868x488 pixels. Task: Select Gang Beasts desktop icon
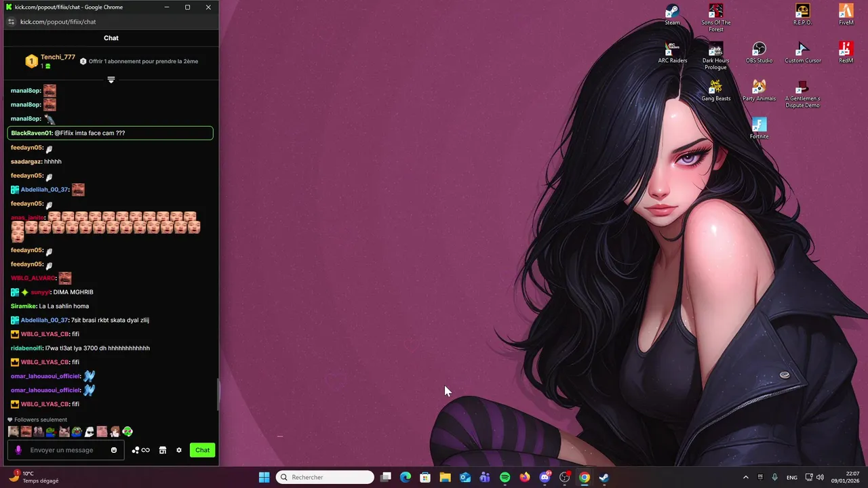tap(715, 90)
